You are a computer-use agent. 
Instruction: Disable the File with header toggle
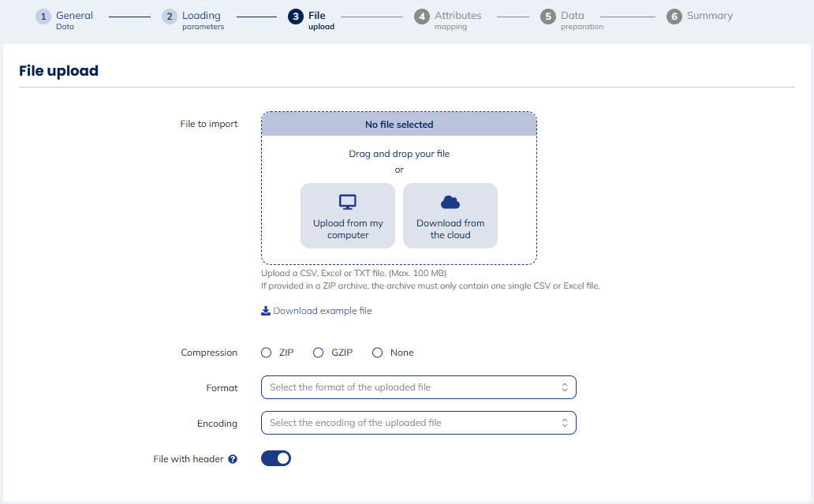coord(276,458)
